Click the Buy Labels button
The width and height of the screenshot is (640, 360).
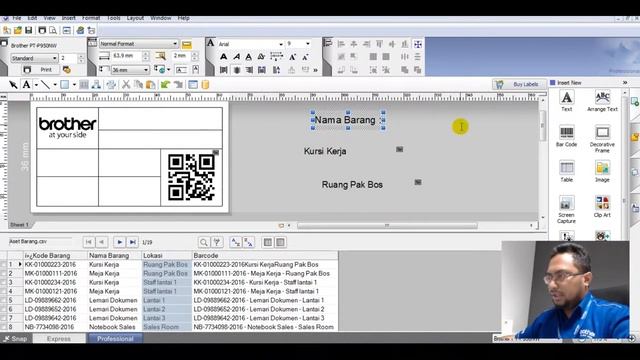(x=519, y=84)
